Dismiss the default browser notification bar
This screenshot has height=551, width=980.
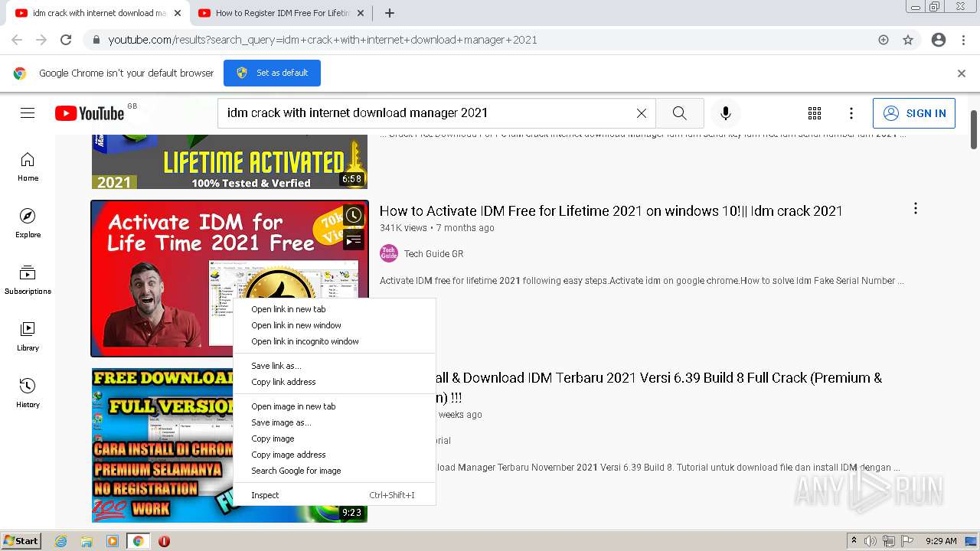click(x=962, y=73)
